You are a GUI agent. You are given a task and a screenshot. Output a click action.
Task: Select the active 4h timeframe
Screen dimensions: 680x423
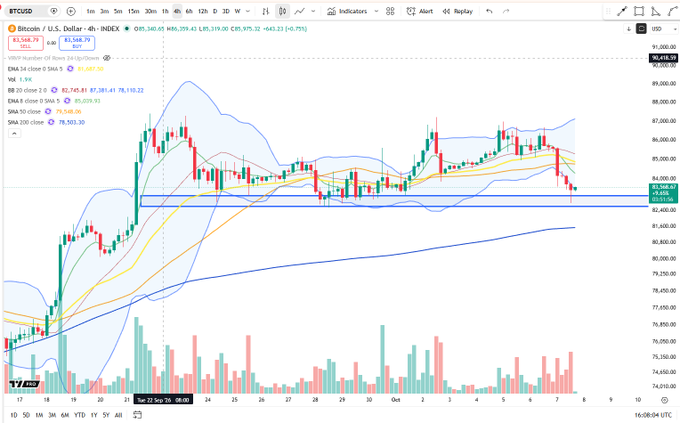click(177, 11)
